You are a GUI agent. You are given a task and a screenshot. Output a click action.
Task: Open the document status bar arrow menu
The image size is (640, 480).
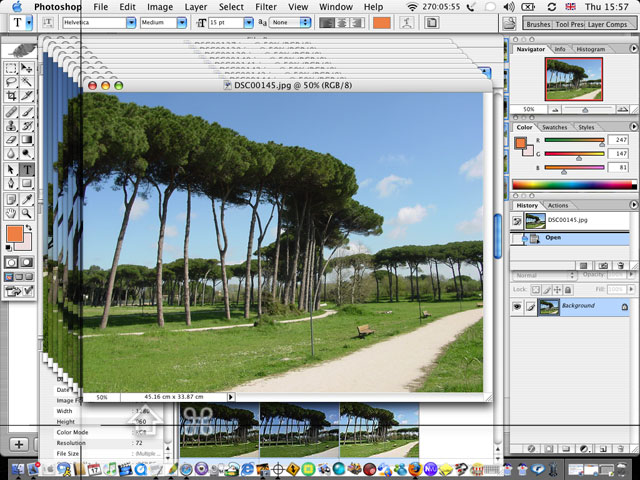click(231, 397)
